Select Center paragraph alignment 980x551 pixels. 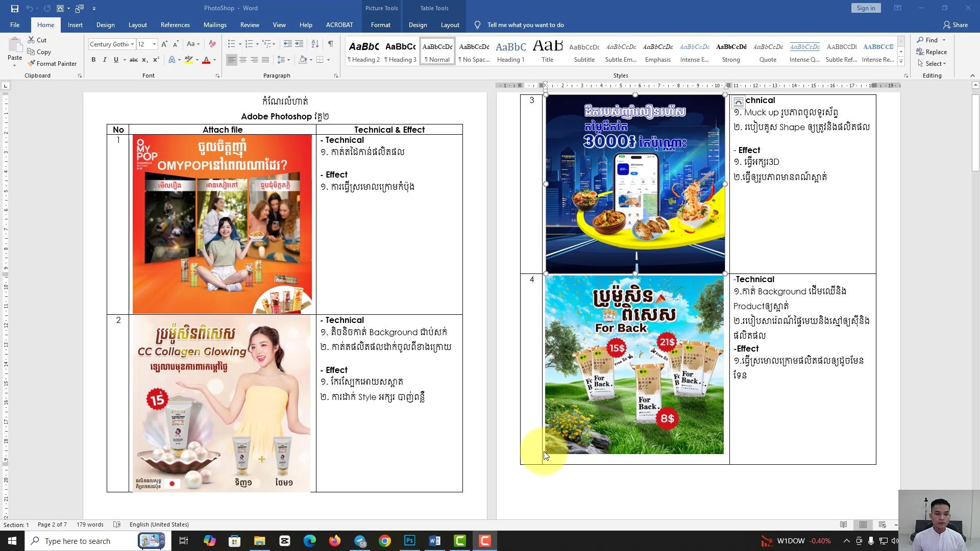(x=243, y=60)
